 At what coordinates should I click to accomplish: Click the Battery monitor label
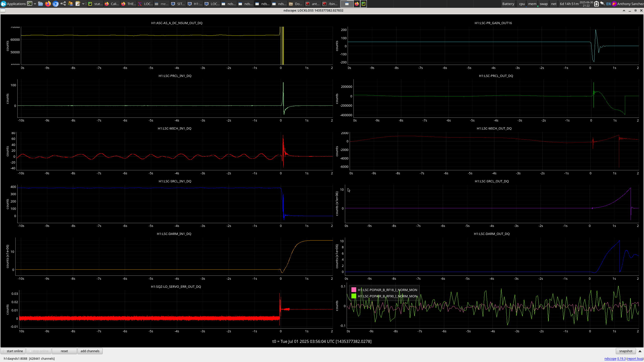pos(508,4)
